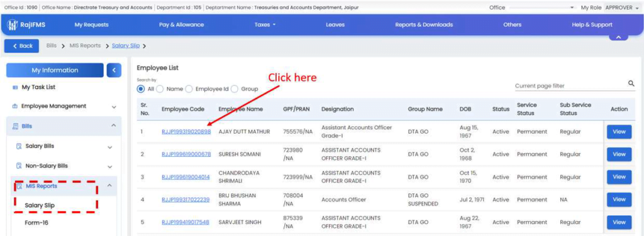Image resolution: width=644 pixels, height=236 pixels.
Task: Click View for Ajay Dutt Mathur
Action: pyautogui.click(x=619, y=132)
